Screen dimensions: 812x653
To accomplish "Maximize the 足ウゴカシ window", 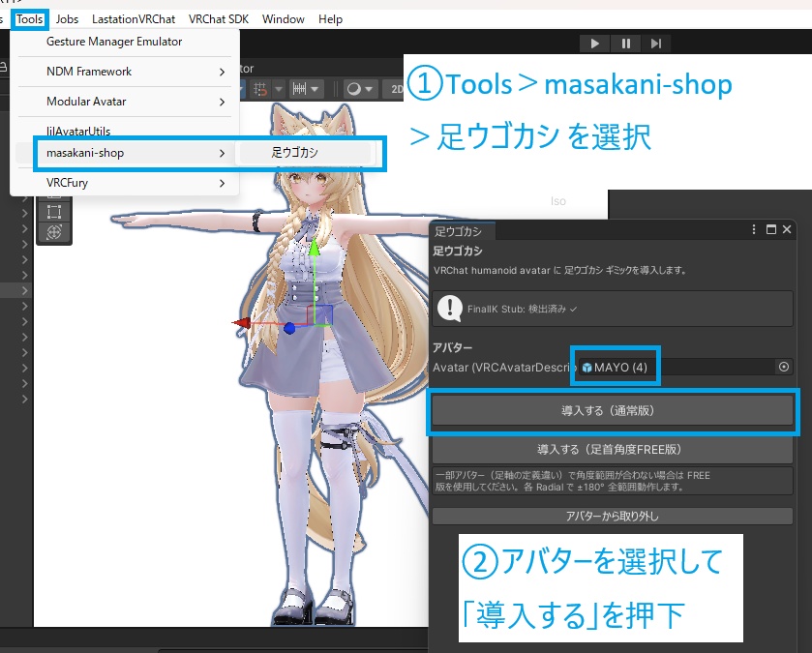I will [x=770, y=229].
